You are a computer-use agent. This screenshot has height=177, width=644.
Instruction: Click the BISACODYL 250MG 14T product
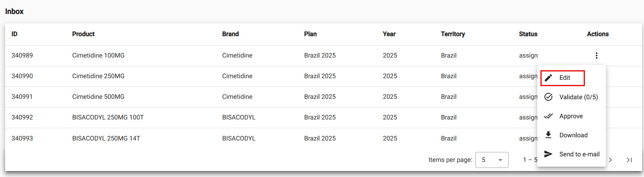click(x=106, y=139)
